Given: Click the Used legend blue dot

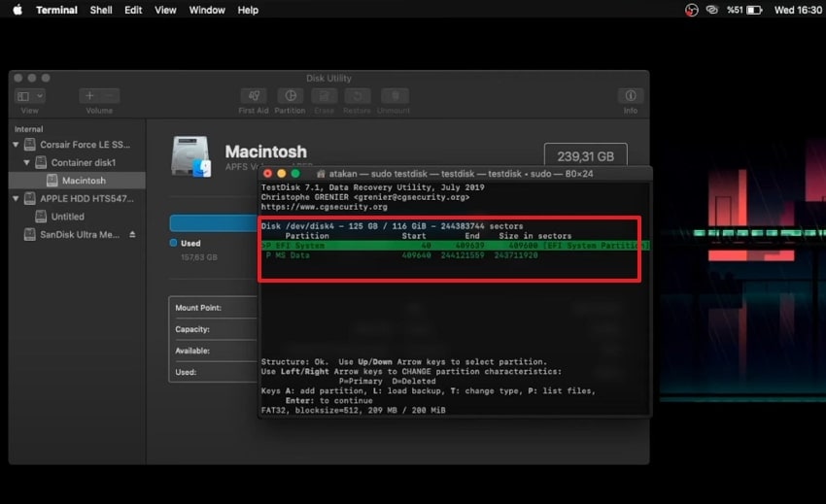Looking at the screenshot, I should coord(173,243).
